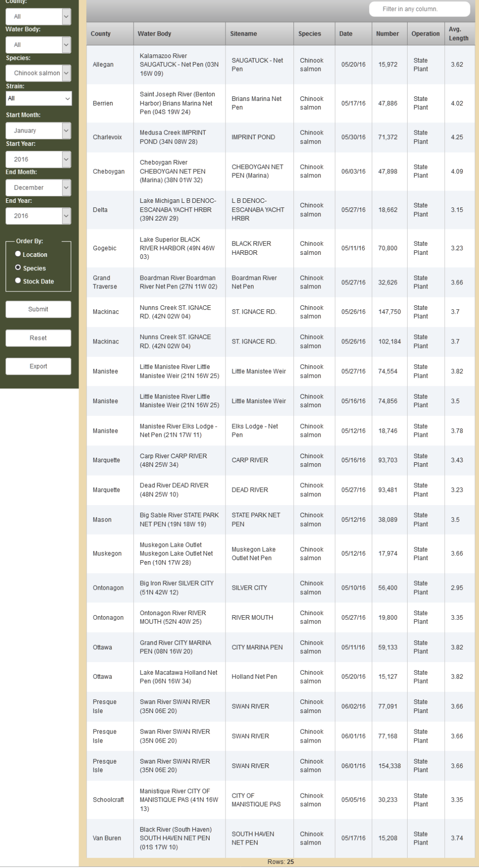Click the Submit button

pyautogui.click(x=38, y=309)
